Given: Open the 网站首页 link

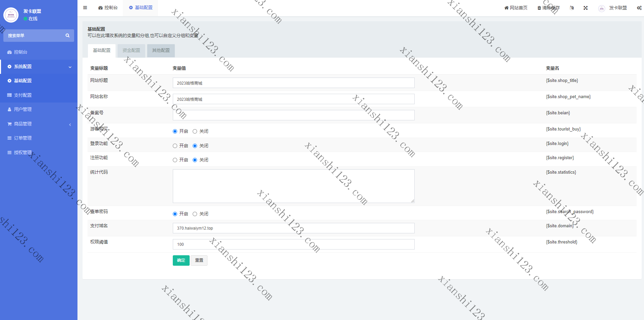Looking at the screenshot, I should [x=516, y=8].
